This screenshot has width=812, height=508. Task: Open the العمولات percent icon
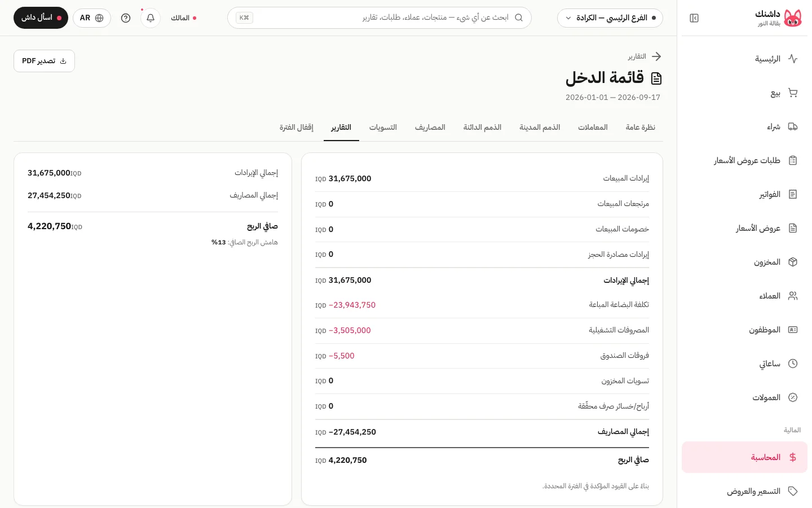(793, 397)
